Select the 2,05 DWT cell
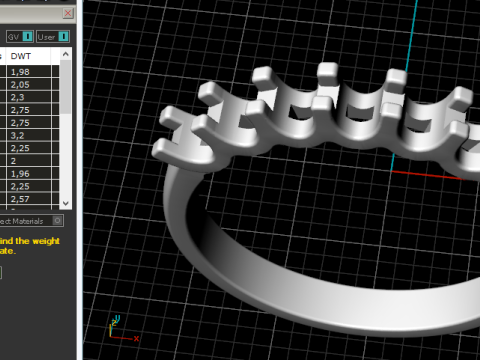Screen dimensions: 480x360 tap(29, 84)
